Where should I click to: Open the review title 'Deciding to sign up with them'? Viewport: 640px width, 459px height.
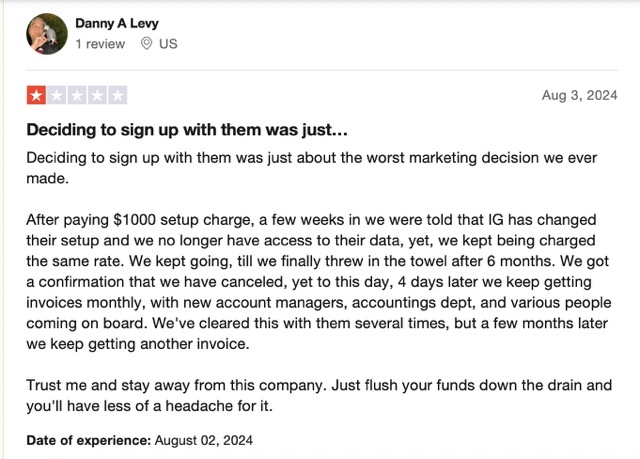187,130
